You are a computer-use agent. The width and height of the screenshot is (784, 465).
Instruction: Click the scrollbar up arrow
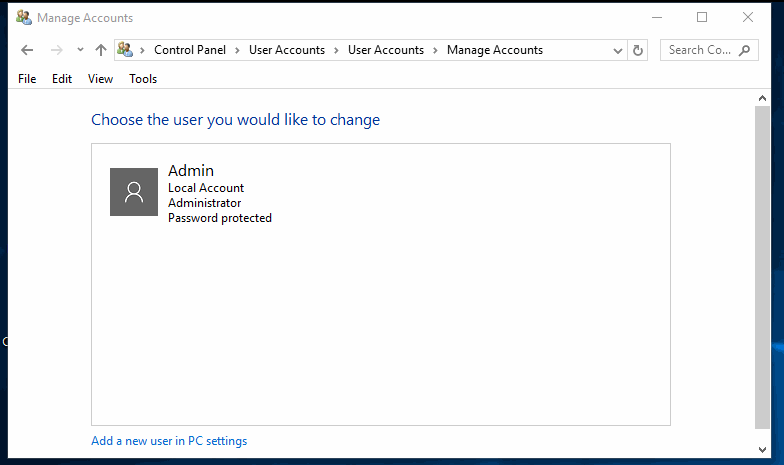[x=762, y=98]
